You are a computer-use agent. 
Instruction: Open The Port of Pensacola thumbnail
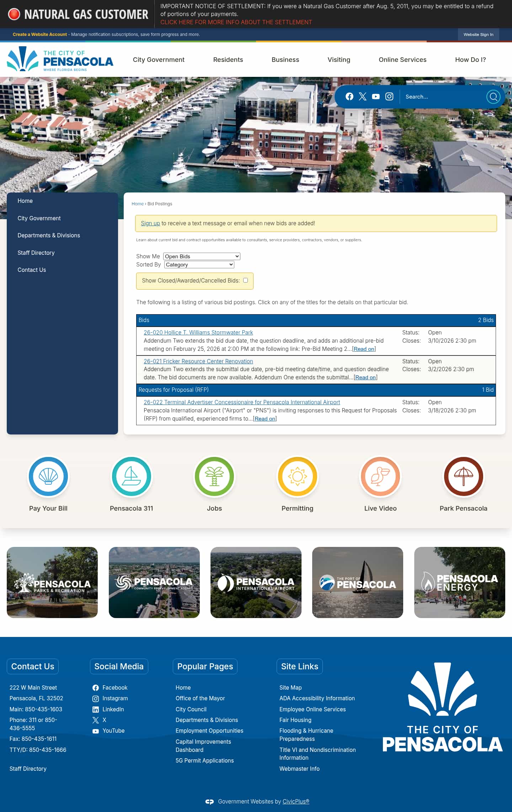pos(358,582)
